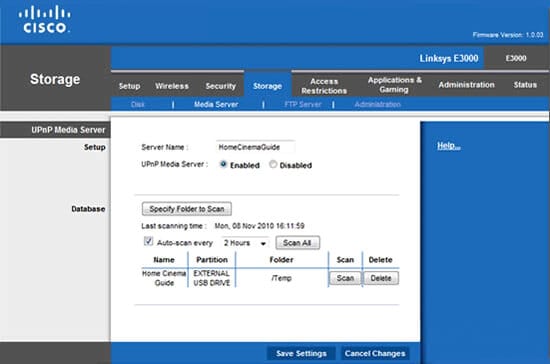Click Cancel Changes

click(375, 353)
